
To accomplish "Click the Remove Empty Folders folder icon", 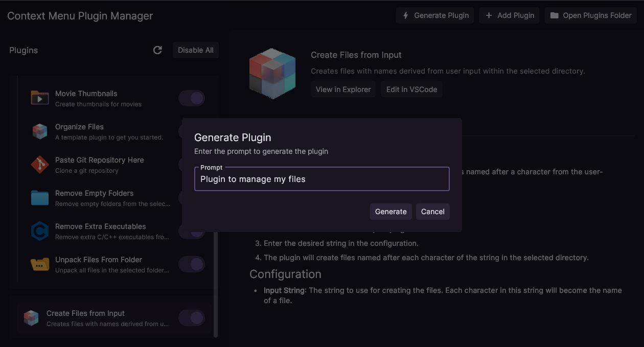I will pos(40,198).
